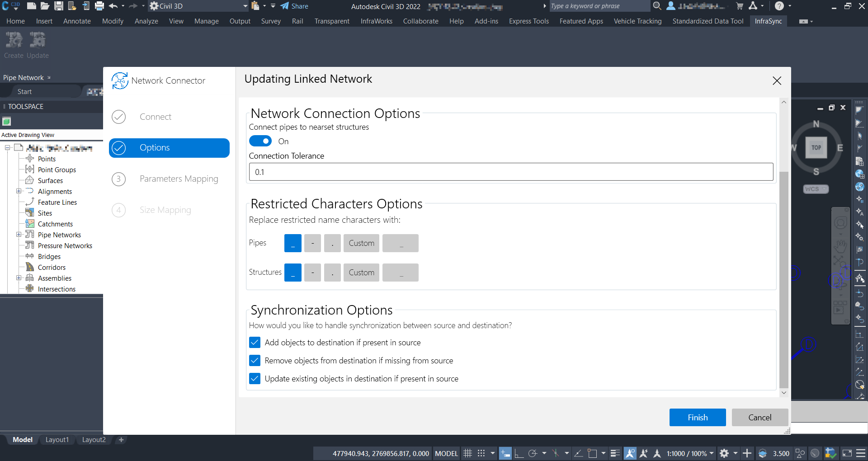This screenshot has height=461, width=868.
Task: Expand the Alignments tree node
Action: click(x=19, y=191)
